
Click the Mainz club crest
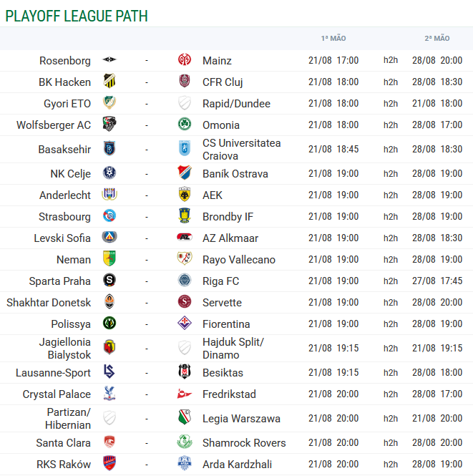pos(185,60)
